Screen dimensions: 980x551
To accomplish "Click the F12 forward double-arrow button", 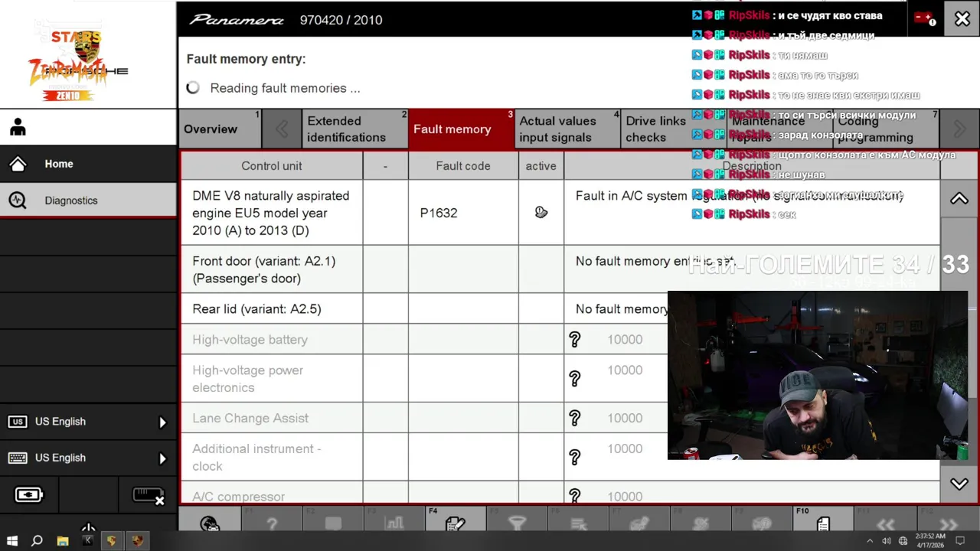I will (x=947, y=520).
